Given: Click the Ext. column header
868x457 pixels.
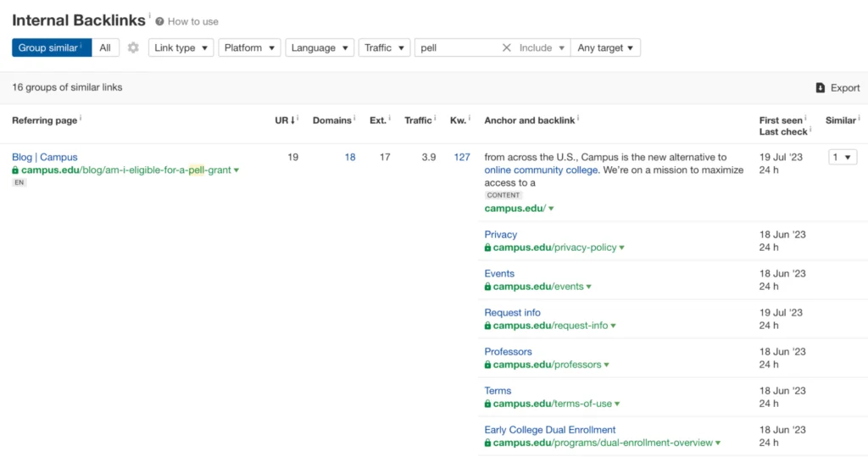Looking at the screenshot, I should pos(378,120).
